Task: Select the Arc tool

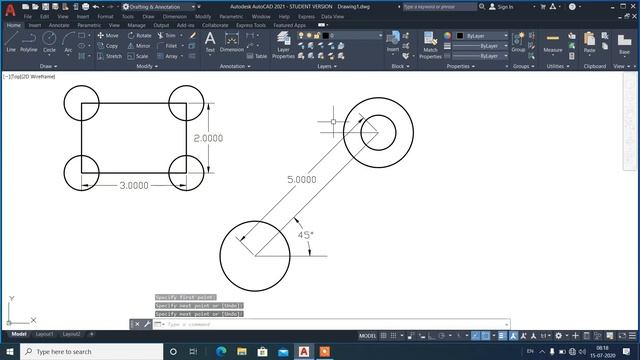Action: [68, 42]
